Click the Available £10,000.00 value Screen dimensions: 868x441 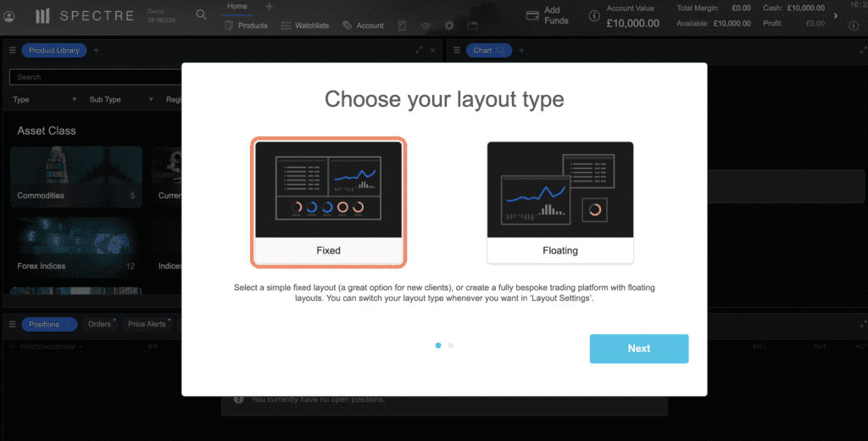733,23
